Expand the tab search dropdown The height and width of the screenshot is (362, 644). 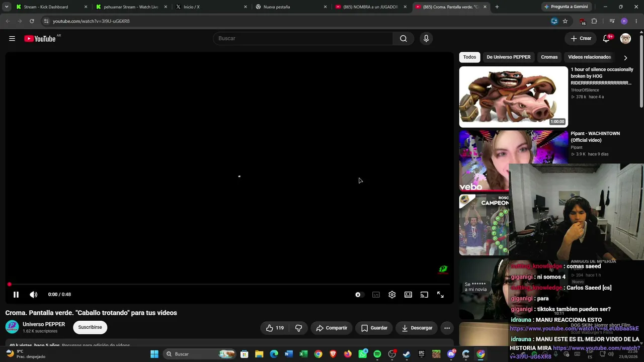coord(7,7)
